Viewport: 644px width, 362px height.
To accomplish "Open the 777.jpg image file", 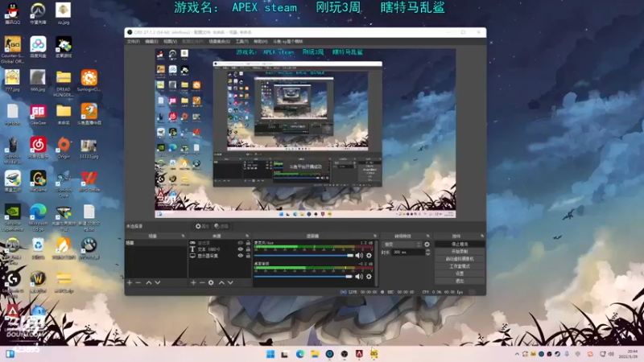I will point(12,80).
